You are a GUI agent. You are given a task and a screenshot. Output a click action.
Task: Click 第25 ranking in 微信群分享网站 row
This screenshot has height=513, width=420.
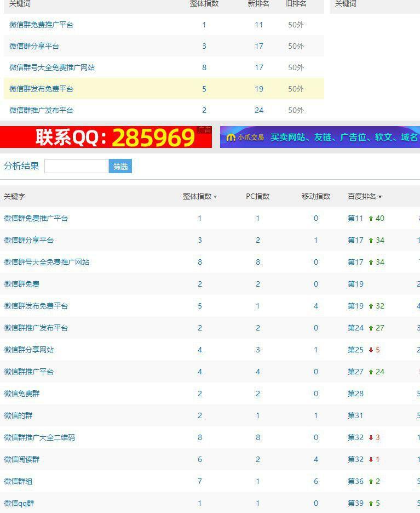pyautogui.click(x=355, y=350)
